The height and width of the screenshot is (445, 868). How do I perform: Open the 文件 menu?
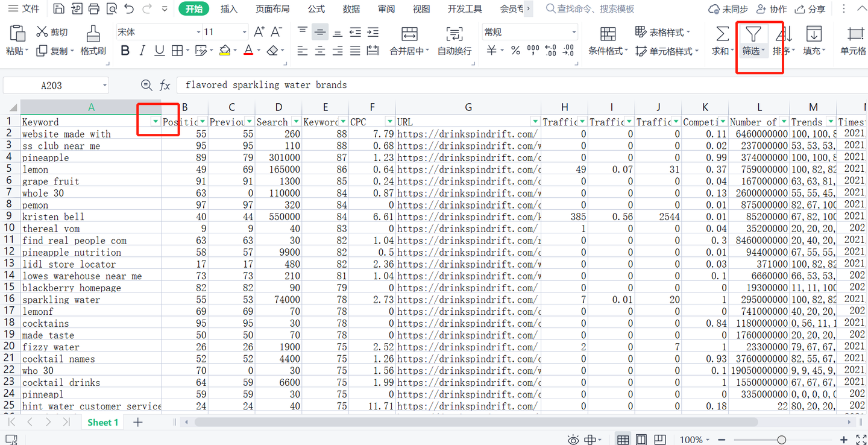(x=24, y=9)
